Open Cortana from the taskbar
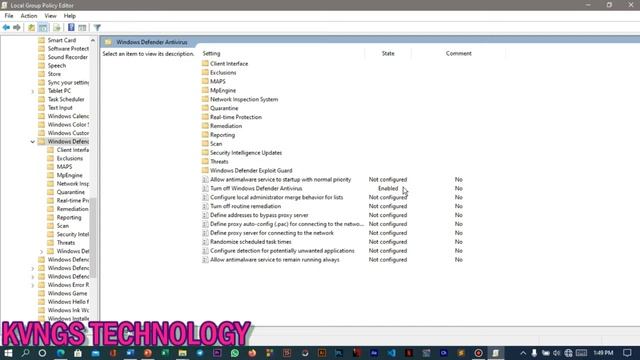The height and width of the screenshot is (360, 640). click(x=42, y=353)
